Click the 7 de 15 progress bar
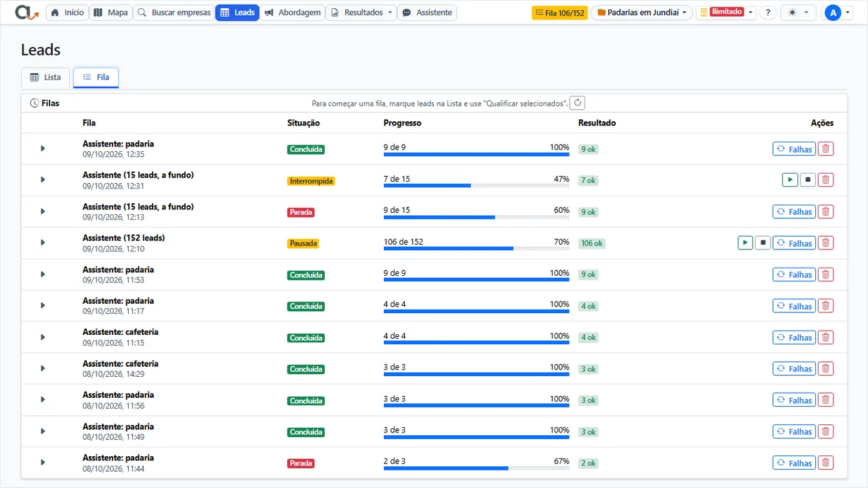 point(476,186)
